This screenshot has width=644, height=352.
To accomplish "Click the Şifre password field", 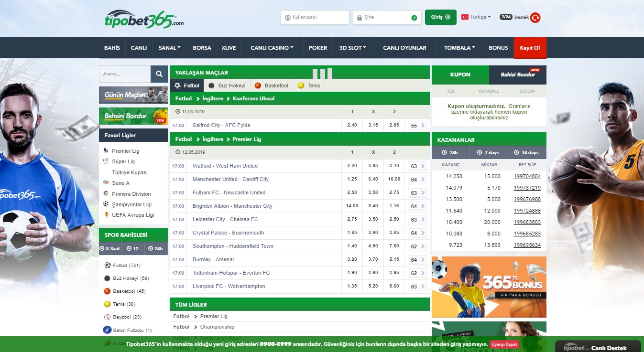I will (387, 17).
